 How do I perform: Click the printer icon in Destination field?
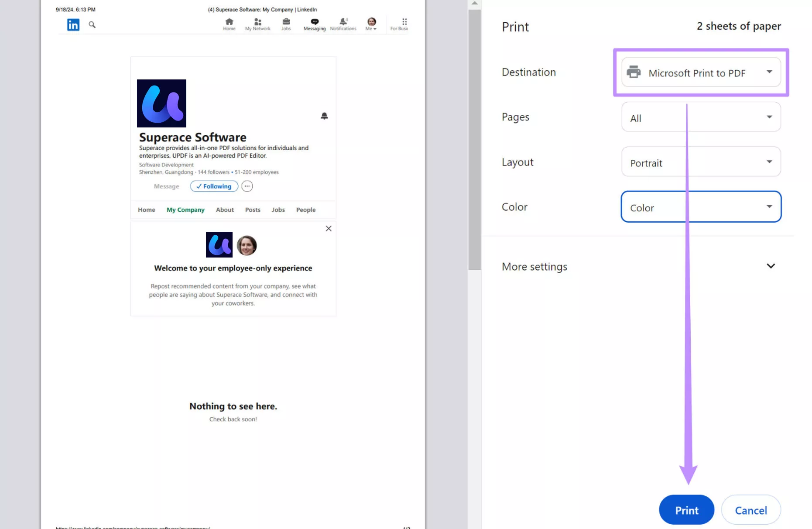click(x=634, y=72)
